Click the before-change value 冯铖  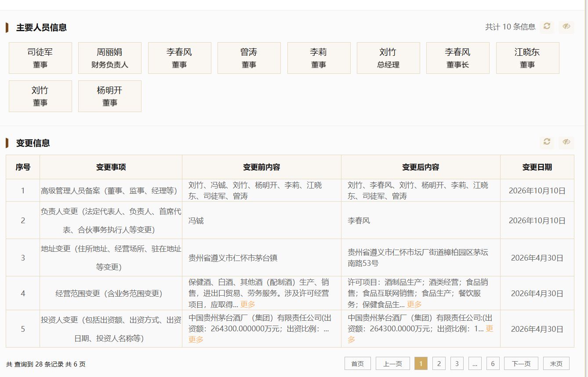point(196,221)
